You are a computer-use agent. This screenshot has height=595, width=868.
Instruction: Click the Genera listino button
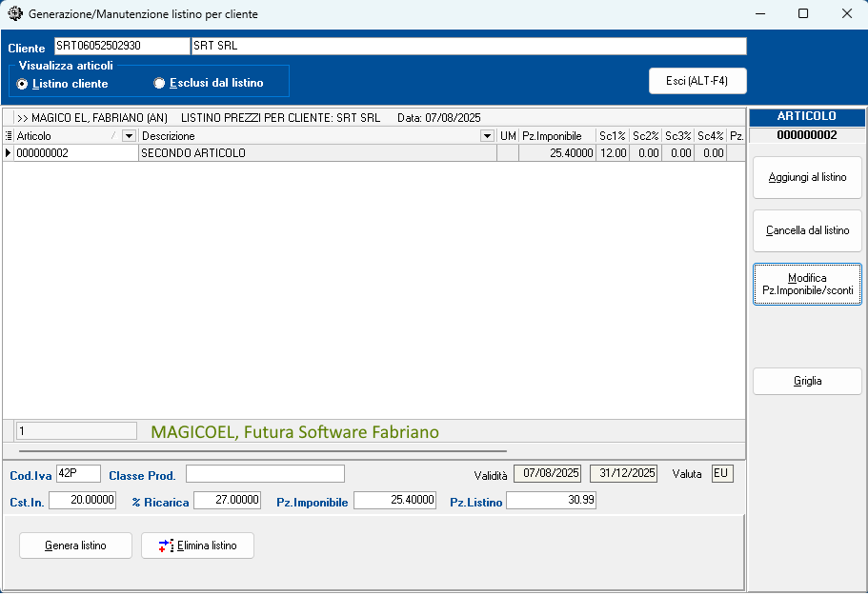76,545
